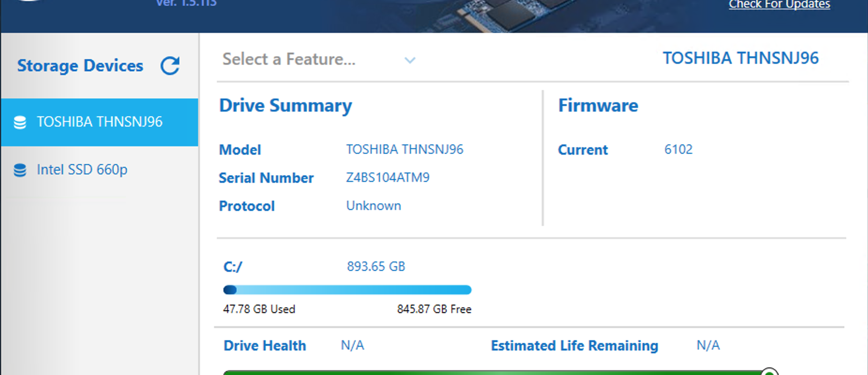Image resolution: width=868 pixels, height=375 pixels.
Task: Click the Drive Summary heading
Action: click(x=286, y=106)
